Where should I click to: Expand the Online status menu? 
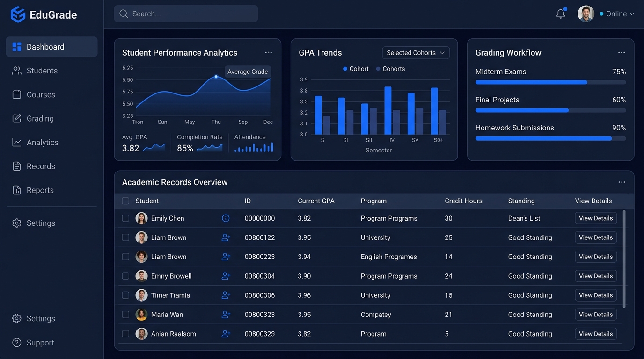(x=617, y=14)
